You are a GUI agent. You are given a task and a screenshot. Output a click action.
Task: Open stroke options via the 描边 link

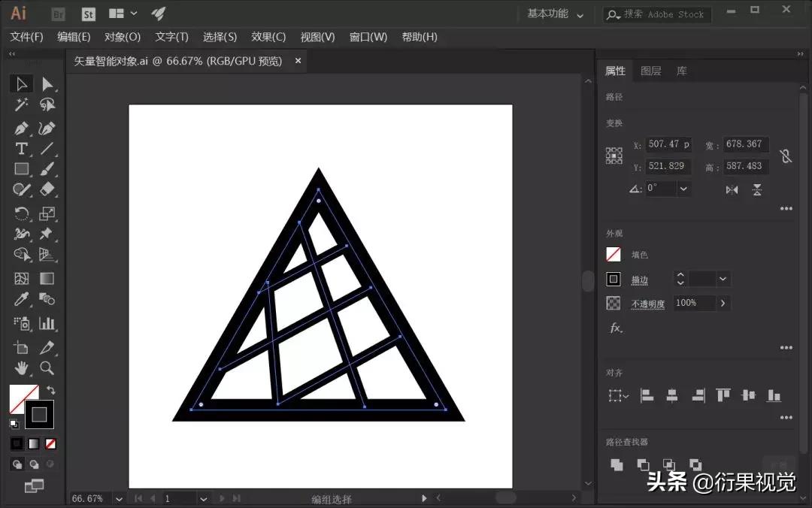[640, 280]
